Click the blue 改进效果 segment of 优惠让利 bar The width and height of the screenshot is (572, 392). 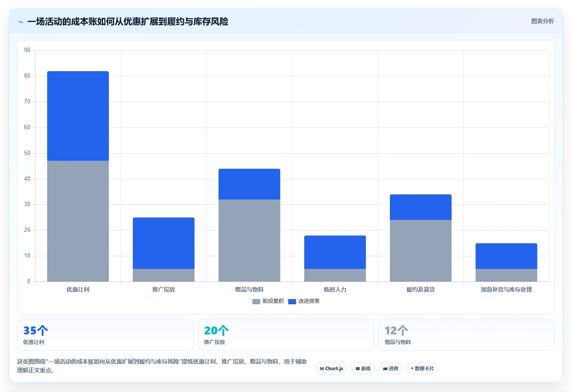click(78, 116)
